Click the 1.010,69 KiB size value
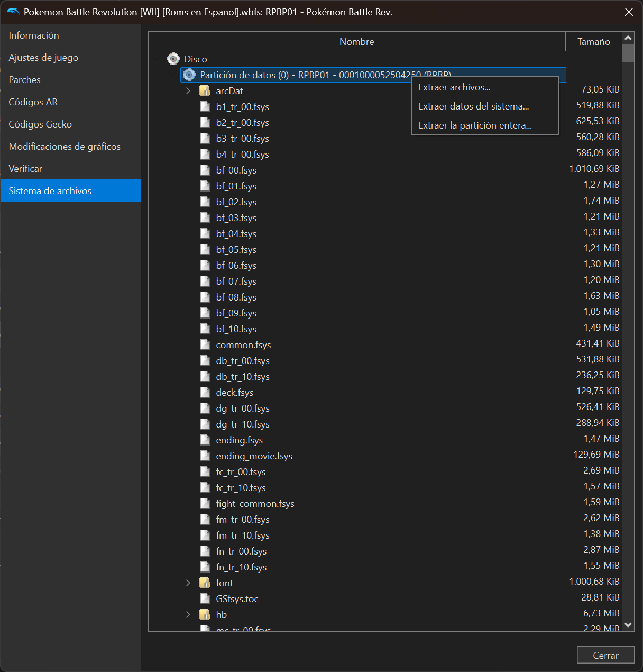Screen dimensions: 643x672 click(594, 169)
